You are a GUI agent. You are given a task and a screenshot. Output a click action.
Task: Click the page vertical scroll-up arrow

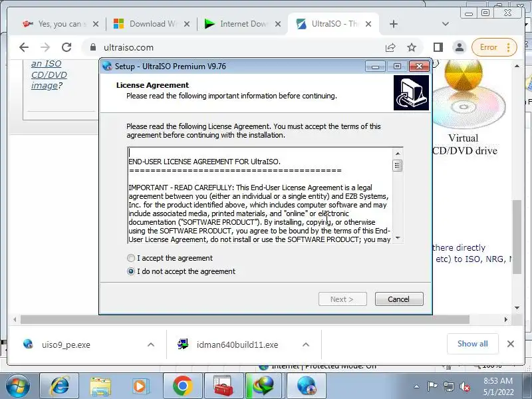[x=517, y=66]
